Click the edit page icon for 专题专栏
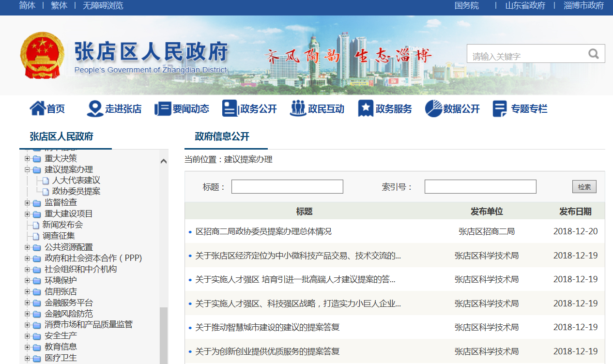The image size is (613, 364). [x=500, y=108]
